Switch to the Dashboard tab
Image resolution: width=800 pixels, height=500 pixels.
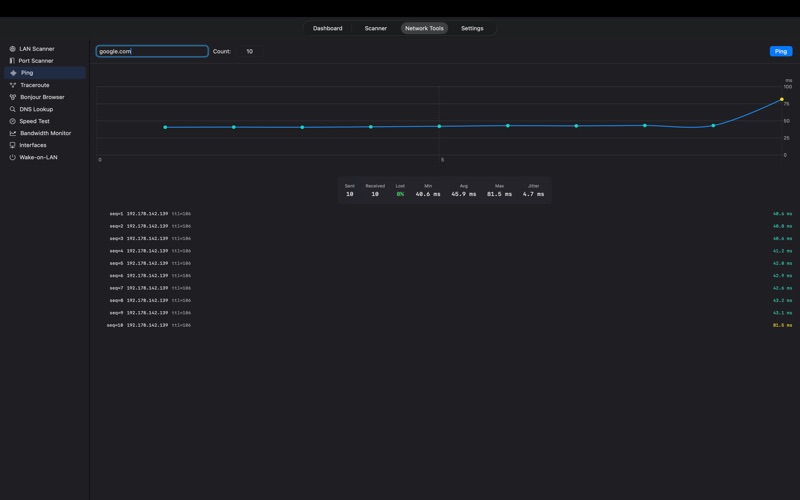[328, 29]
